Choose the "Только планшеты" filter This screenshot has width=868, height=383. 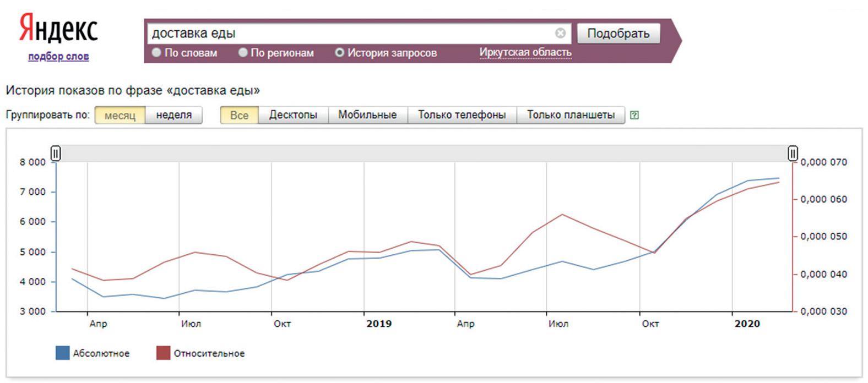point(571,115)
